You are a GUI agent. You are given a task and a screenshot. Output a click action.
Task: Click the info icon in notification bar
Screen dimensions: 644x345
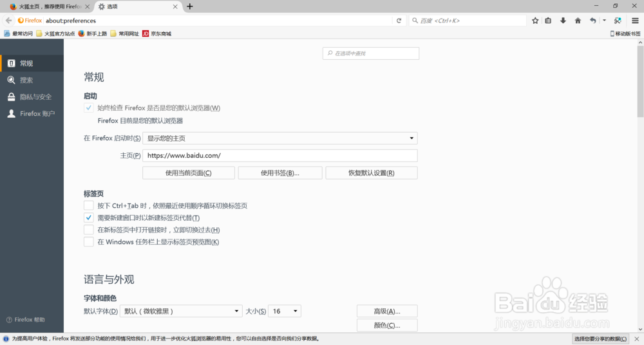point(6,339)
